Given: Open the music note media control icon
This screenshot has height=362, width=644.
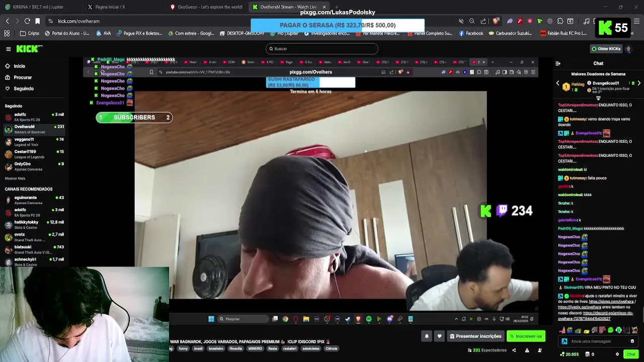Looking at the screenshot, I should (x=587, y=21).
